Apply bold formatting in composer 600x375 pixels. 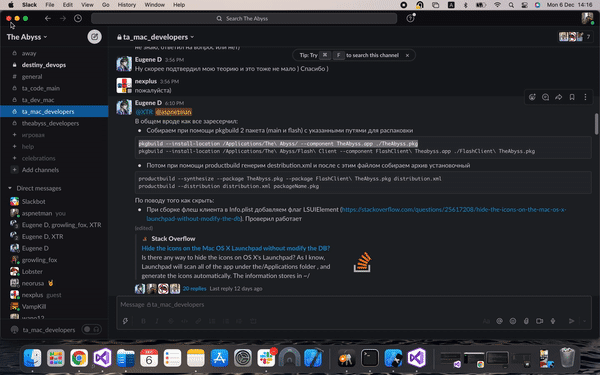click(143, 321)
